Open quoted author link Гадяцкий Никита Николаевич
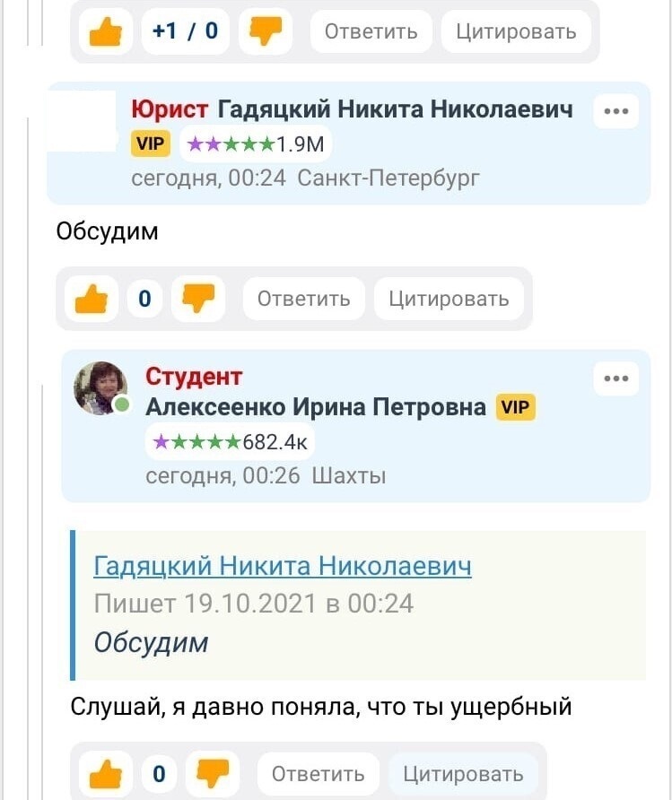 coord(283,566)
